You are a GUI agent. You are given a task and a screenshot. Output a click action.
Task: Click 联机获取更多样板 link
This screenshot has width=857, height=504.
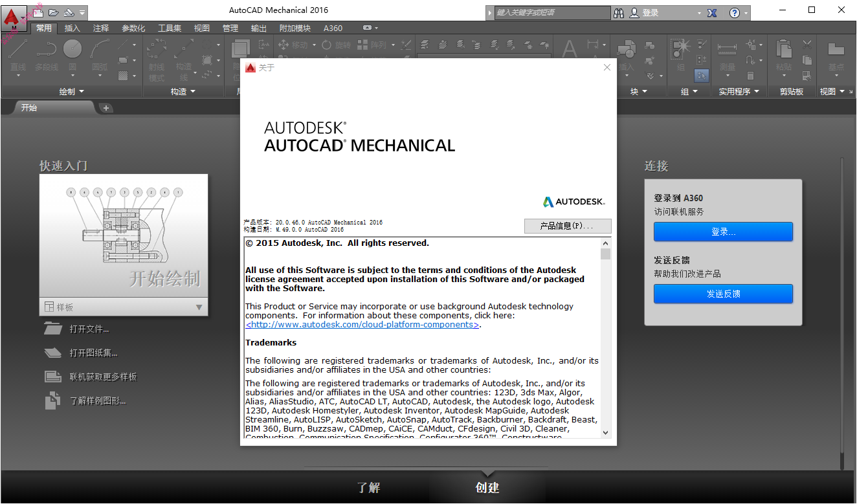[x=104, y=377]
